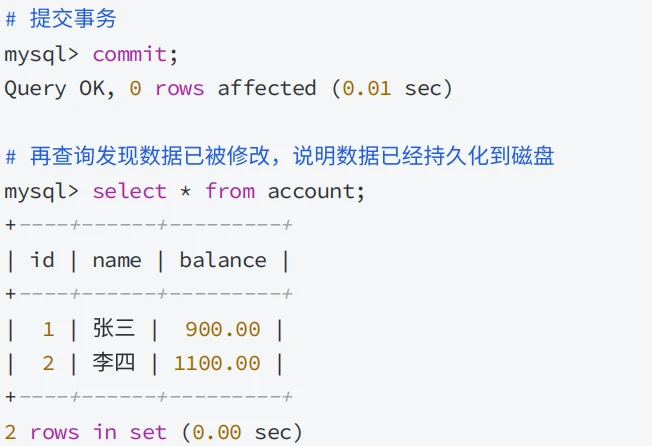Click the first mysql> prompt

pyautogui.click(x=41, y=56)
